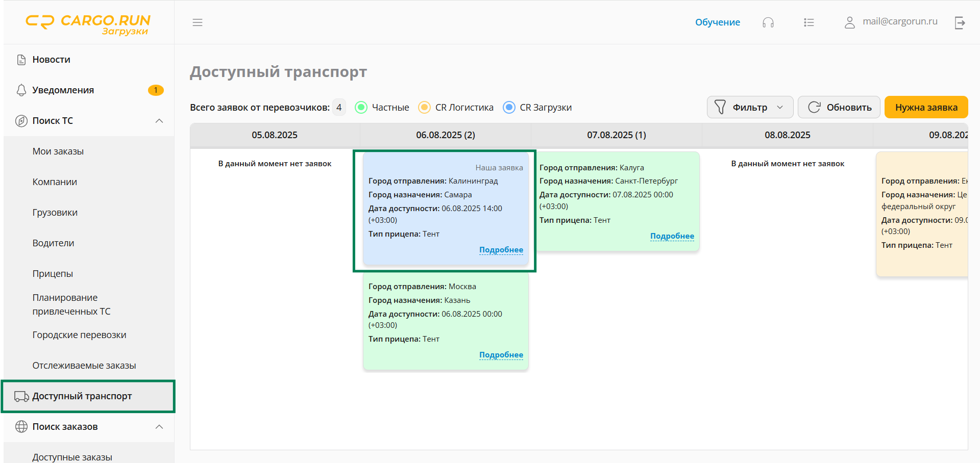980x463 pixels.
Task: Toggle the CR Загрузки radio filter
Action: (509, 108)
